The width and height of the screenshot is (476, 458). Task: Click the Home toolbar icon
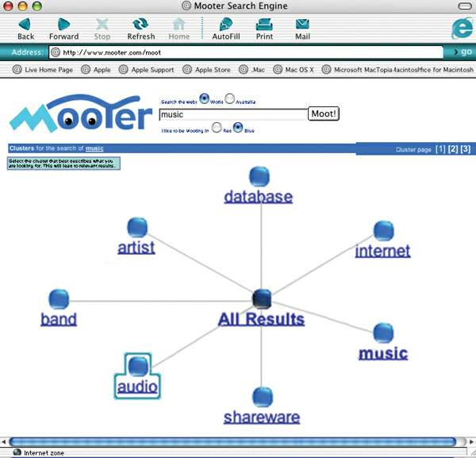tap(178, 25)
